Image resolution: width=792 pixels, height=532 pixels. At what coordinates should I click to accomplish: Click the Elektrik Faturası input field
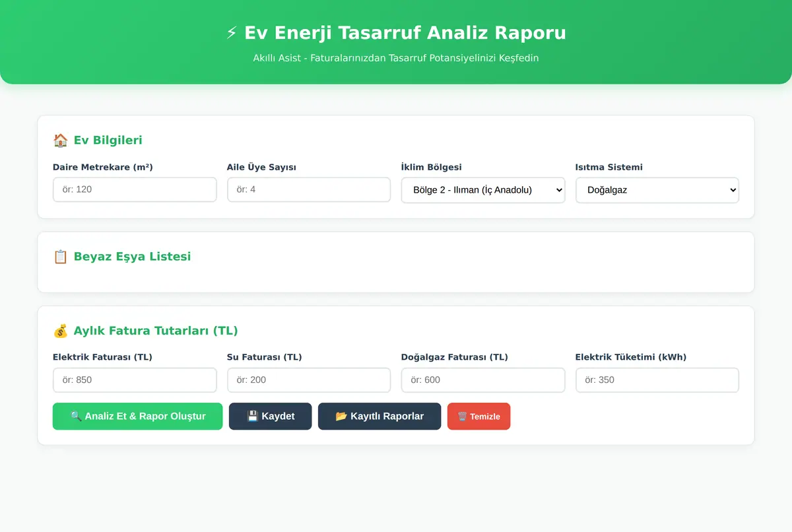(x=135, y=380)
